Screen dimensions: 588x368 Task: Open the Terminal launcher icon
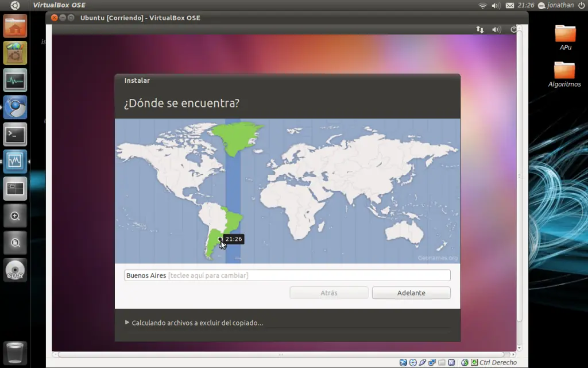[x=15, y=134]
